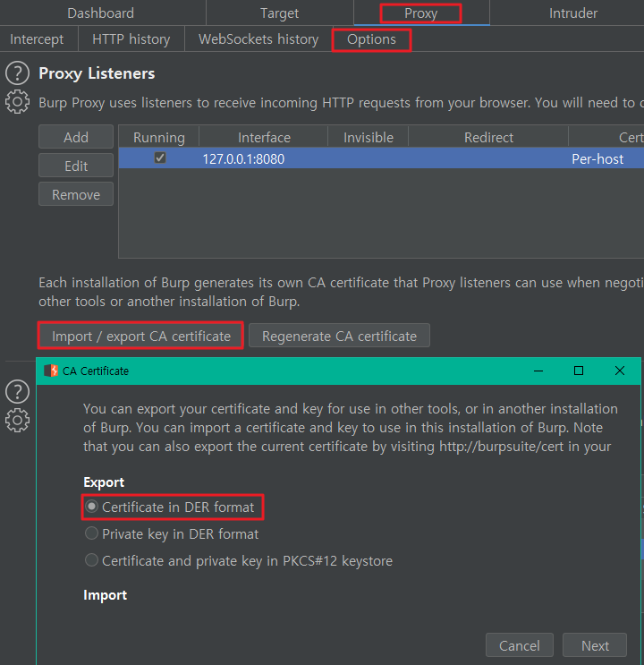Screen dimensions: 644x665
Task: Click Next in the CA Certificate dialog
Action: click(595, 645)
